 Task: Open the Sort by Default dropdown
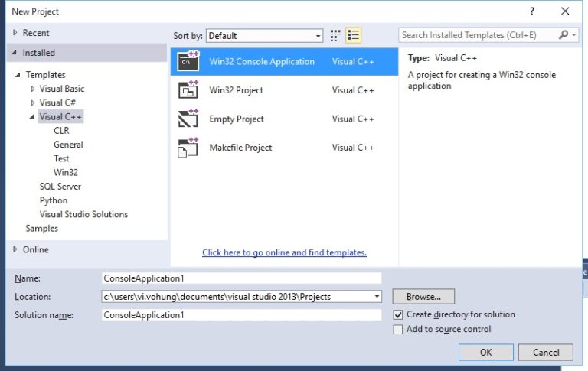264,36
